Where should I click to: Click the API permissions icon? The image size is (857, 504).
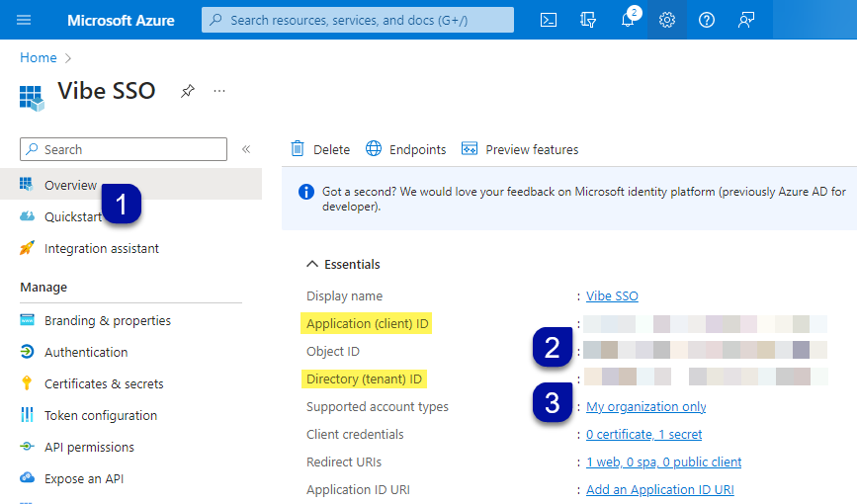click(x=27, y=447)
